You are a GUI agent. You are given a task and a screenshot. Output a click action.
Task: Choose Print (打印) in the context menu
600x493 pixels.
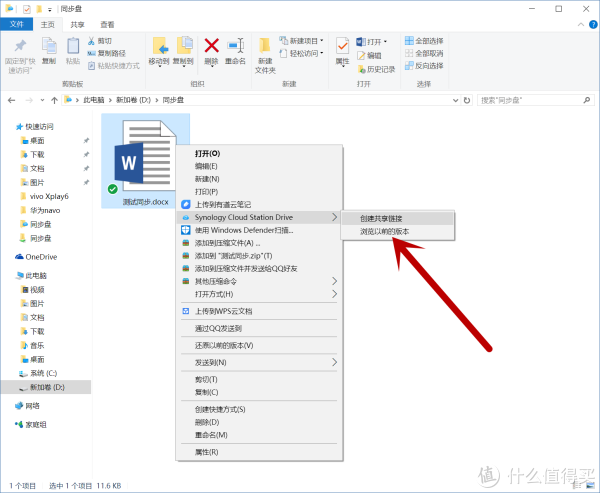pos(259,192)
